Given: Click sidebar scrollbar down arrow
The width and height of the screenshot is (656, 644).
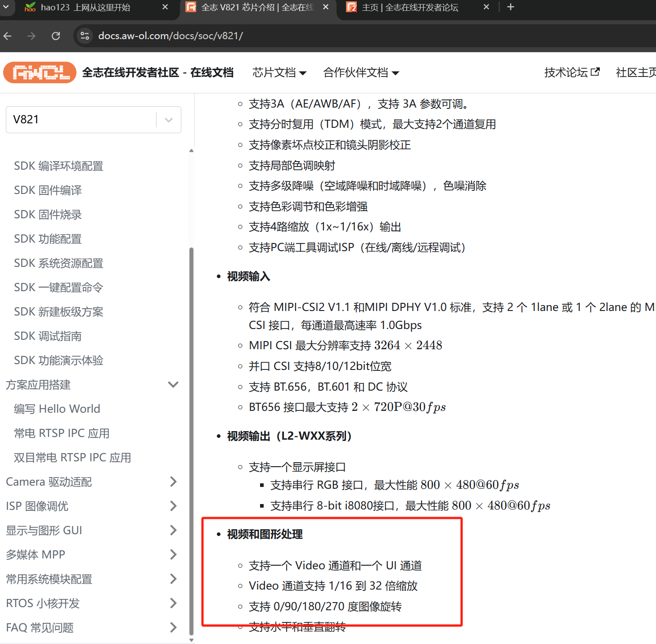Looking at the screenshot, I should point(192,640).
